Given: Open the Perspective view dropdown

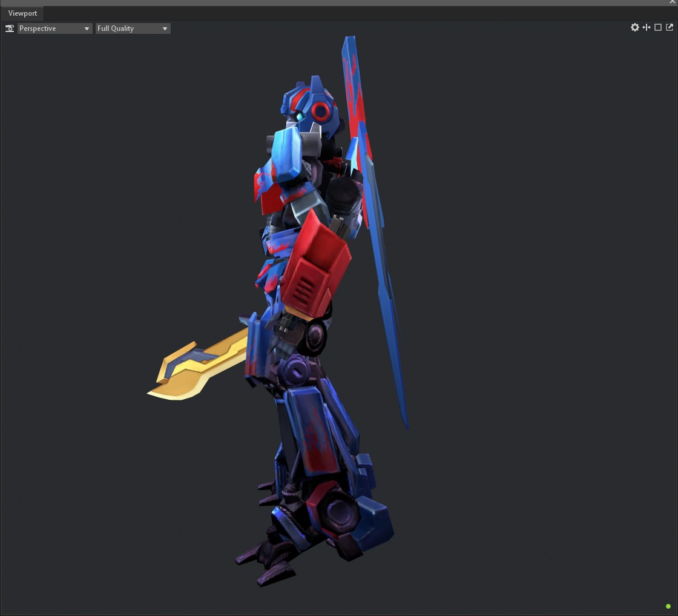Looking at the screenshot, I should (54, 28).
